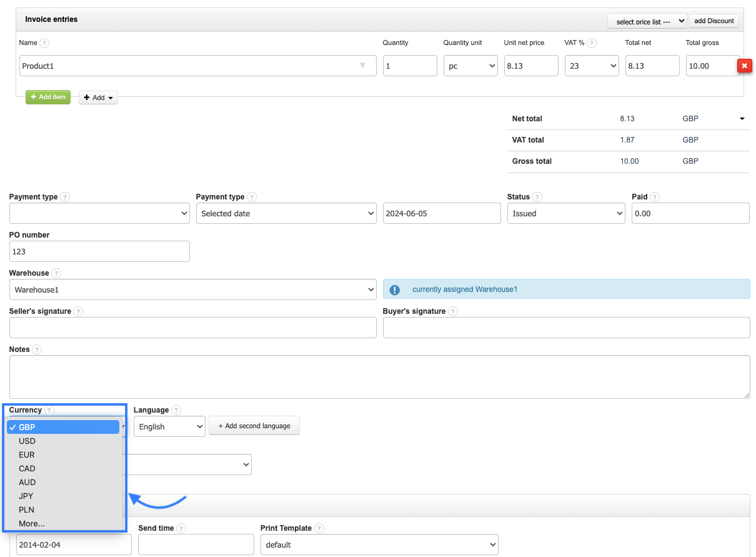The height and width of the screenshot is (557, 756).
Task: Choose EUR in the currency list
Action: tap(27, 454)
